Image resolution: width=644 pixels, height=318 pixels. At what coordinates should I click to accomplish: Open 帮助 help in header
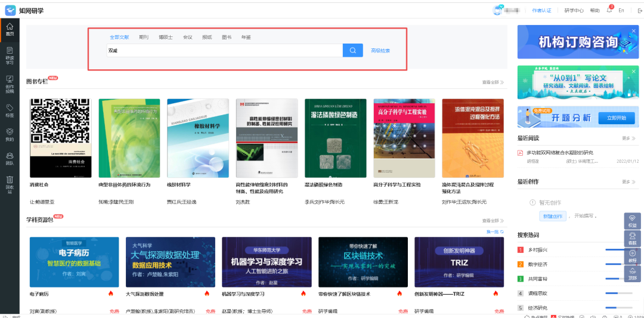click(595, 11)
